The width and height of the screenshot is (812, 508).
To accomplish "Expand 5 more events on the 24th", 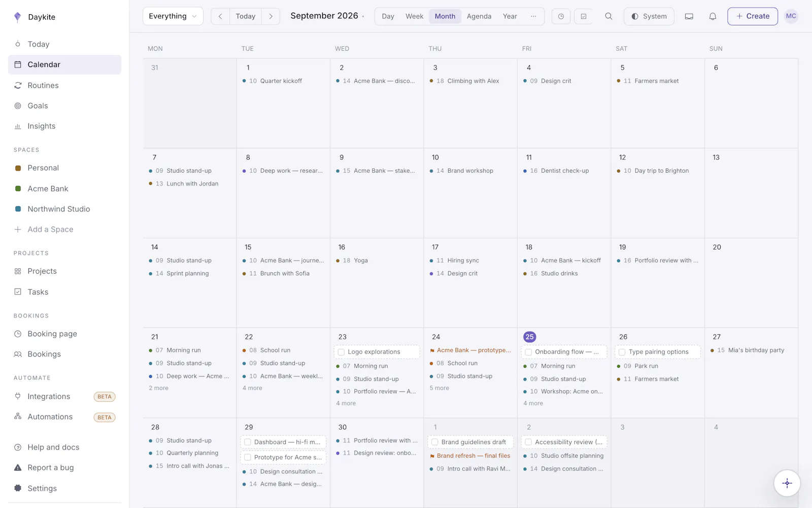I will (439, 388).
